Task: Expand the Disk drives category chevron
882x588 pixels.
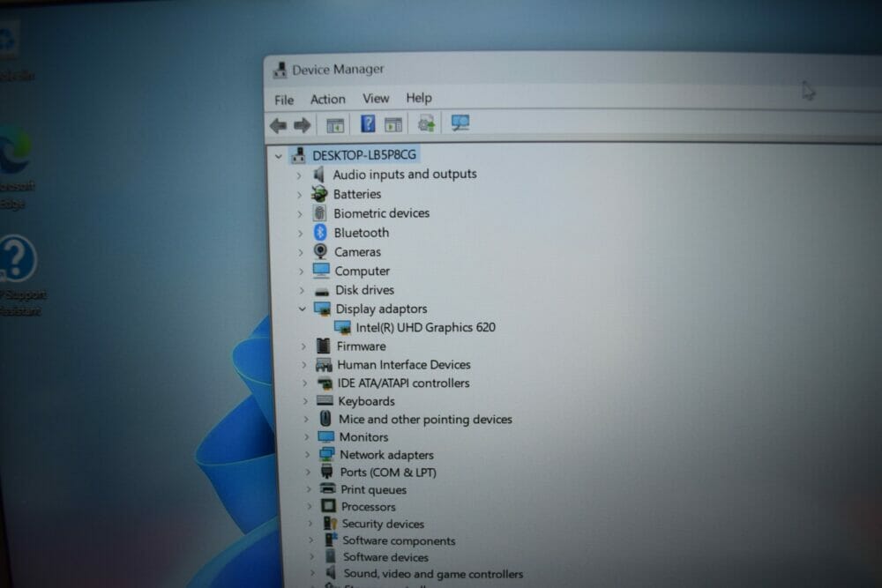Action: pyautogui.click(x=302, y=291)
